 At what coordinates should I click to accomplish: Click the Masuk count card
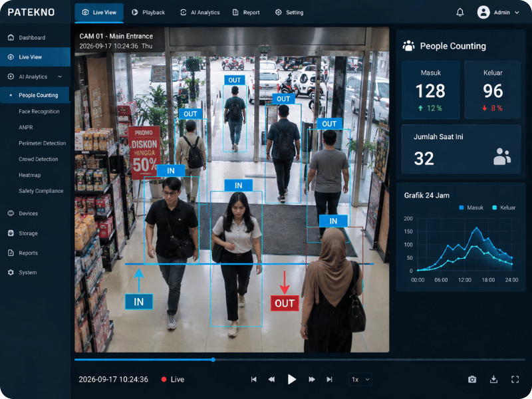pos(430,90)
